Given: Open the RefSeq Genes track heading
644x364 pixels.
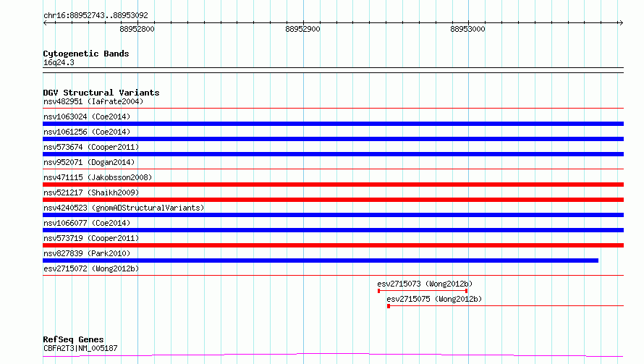Looking at the screenshot, I should (73, 340).
